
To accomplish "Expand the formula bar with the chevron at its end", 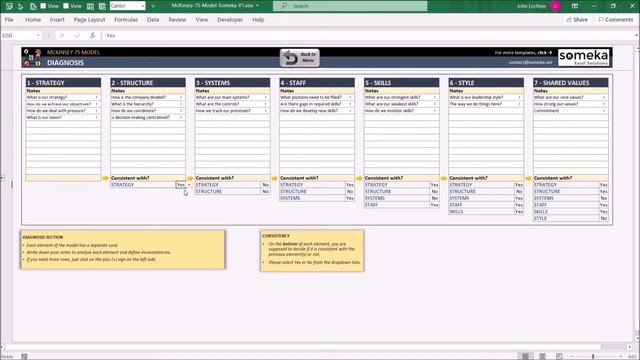I will (636, 36).
